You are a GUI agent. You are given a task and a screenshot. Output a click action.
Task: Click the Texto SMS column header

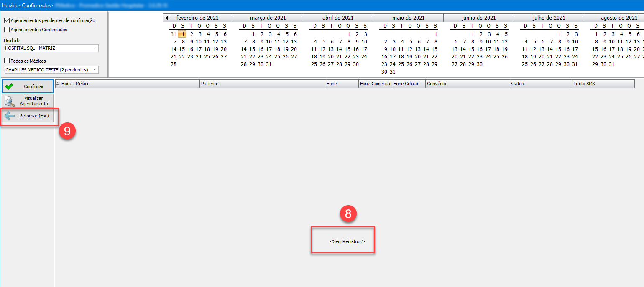(x=603, y=84)
